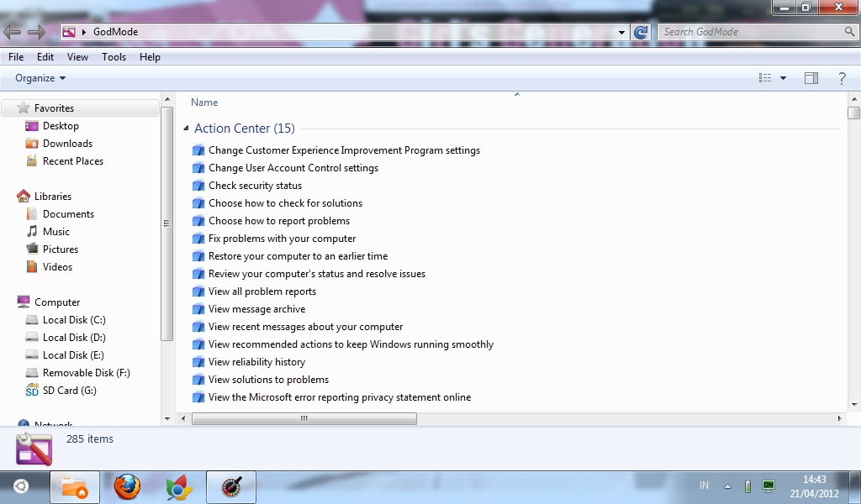
Task: Select View message archive
Action: pyautogui.click(x=256, y=309)
